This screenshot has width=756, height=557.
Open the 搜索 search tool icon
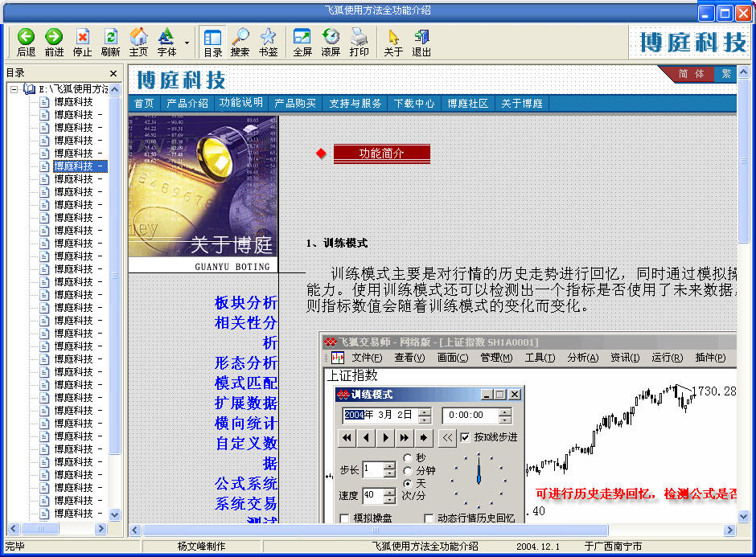[240, 42]
